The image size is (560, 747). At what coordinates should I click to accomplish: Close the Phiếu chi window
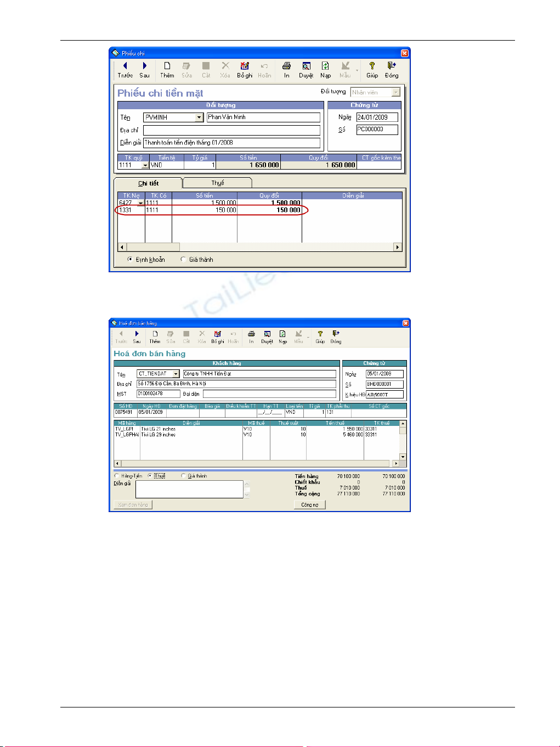tap(405, 53)
